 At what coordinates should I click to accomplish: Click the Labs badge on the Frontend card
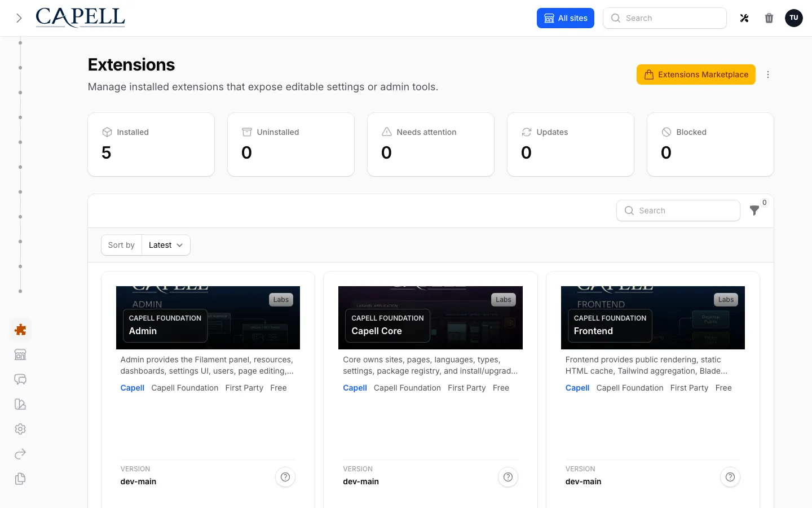click(x=726, y=300)
